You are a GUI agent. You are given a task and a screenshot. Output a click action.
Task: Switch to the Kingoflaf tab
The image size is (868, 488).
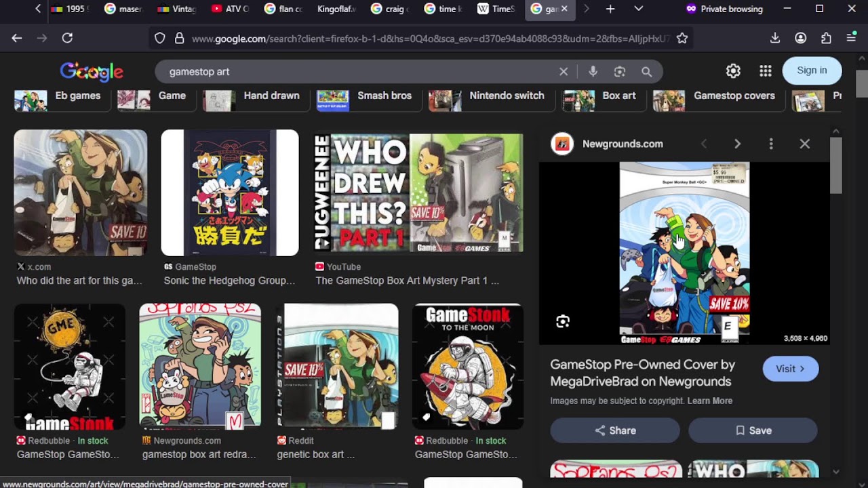pos(336,9)
